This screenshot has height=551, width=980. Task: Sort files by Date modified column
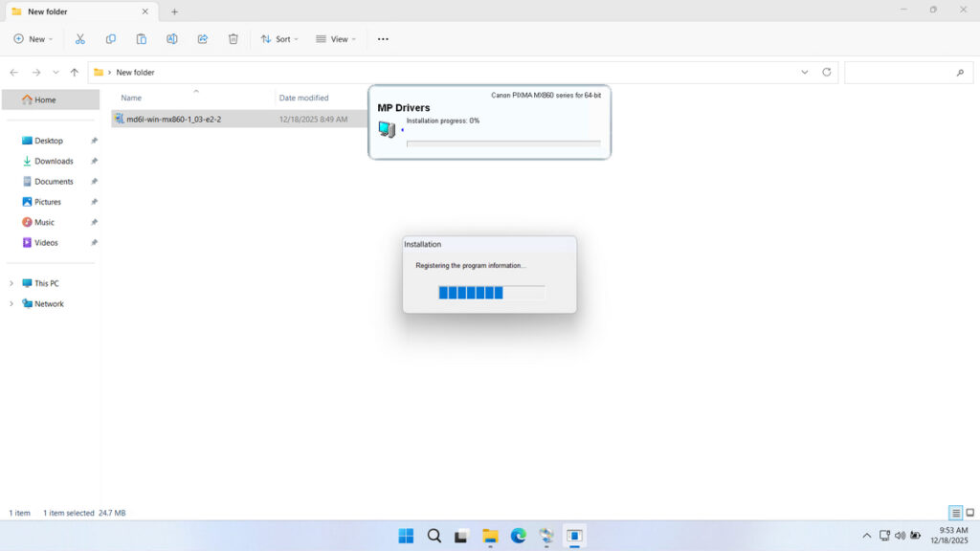click(x=303, y=98)
